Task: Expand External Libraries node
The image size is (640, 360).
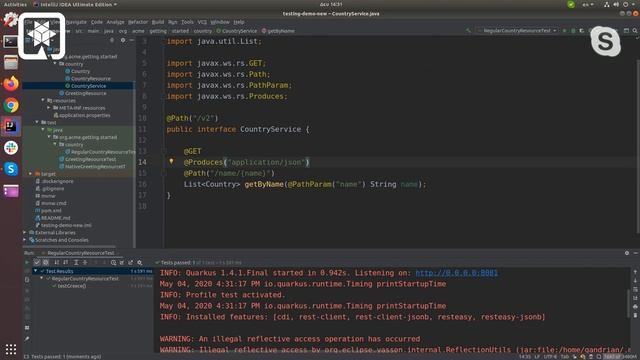Action: (x=25, y=233)
